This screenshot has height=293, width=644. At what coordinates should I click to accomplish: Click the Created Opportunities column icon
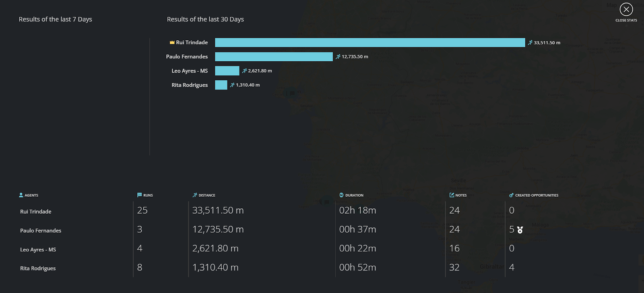click(512, 195)
